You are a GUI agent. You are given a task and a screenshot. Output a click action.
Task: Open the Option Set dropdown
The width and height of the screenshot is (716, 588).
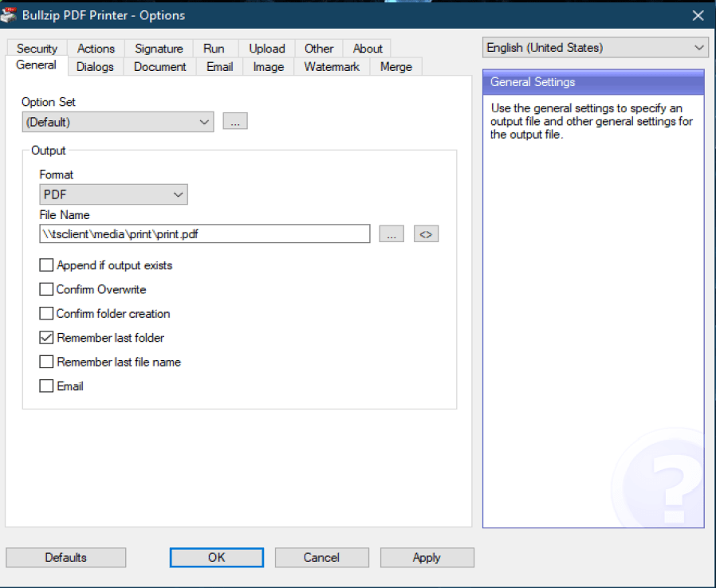pyautogui.click(x=118, y=122)
